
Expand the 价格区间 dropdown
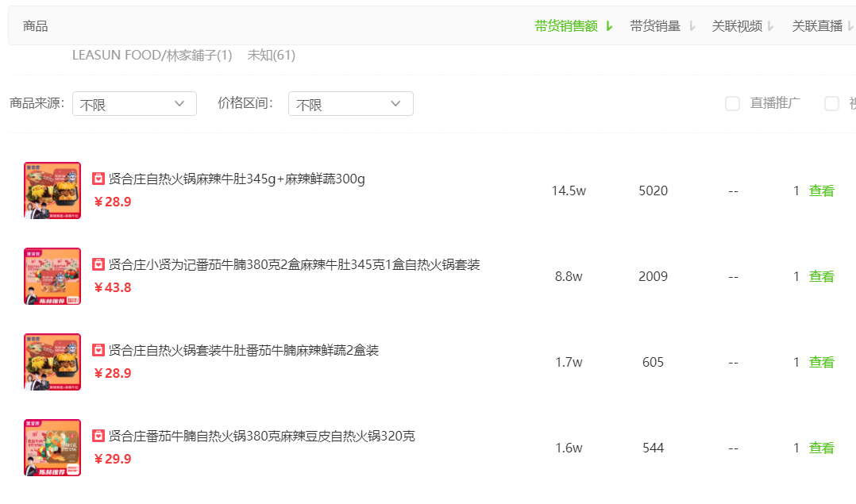pos(350,104)
